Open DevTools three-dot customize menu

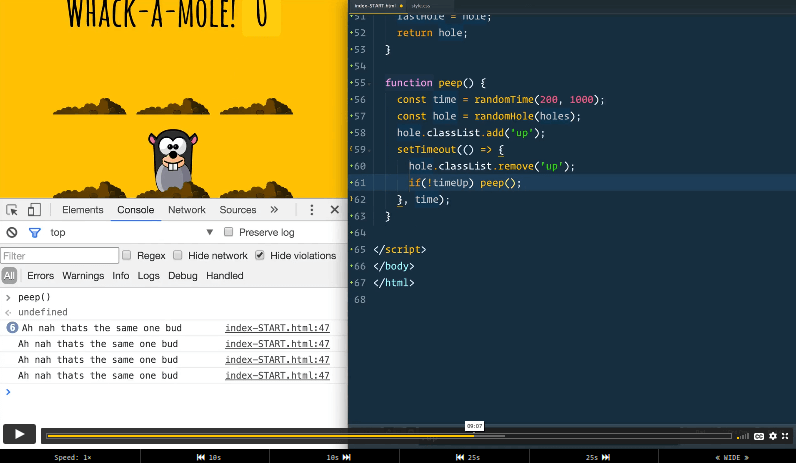pos(312,210)
